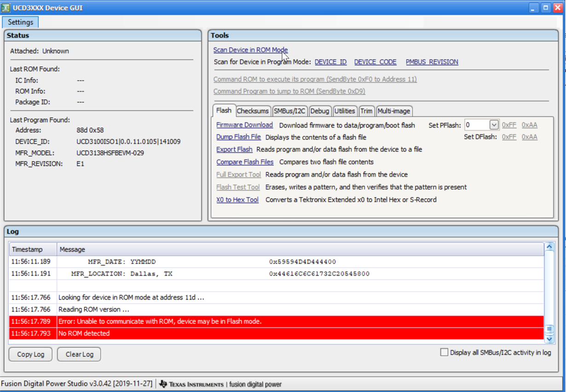Image resolution: width=566 pixels, height=392 pixels.
Task: Scan for device using PMBUS_REVISION
Action: pyautogui.click(x=432, y=62)
